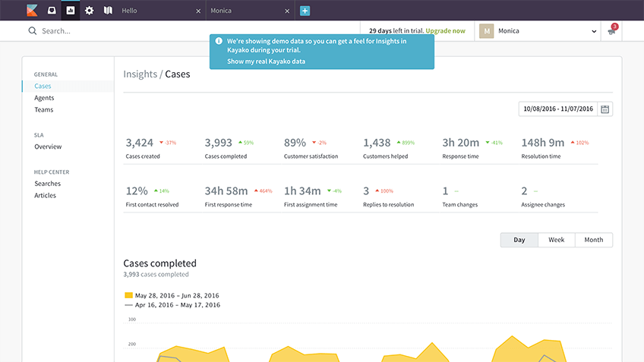
Task: Expand the Monica user dropdown arrow
Action: [594, 31]
